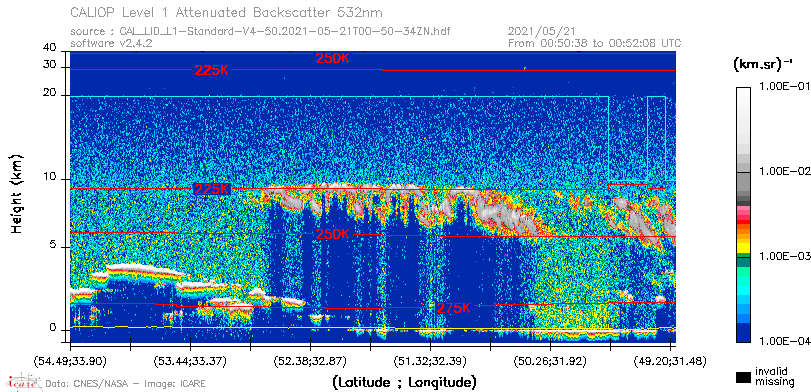Click the '(54.49;33.90)' coordinate label
This screenshot has width=811, height=392.
[x=71, y=360]
